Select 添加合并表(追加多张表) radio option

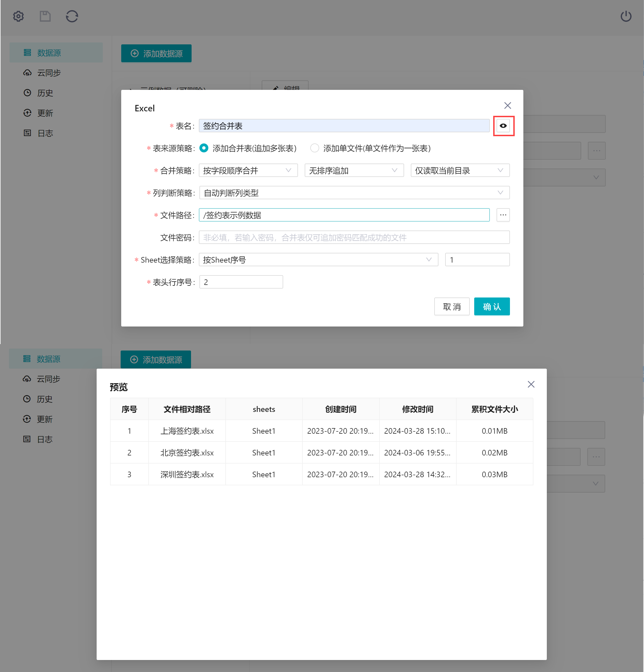pos(204,148)
